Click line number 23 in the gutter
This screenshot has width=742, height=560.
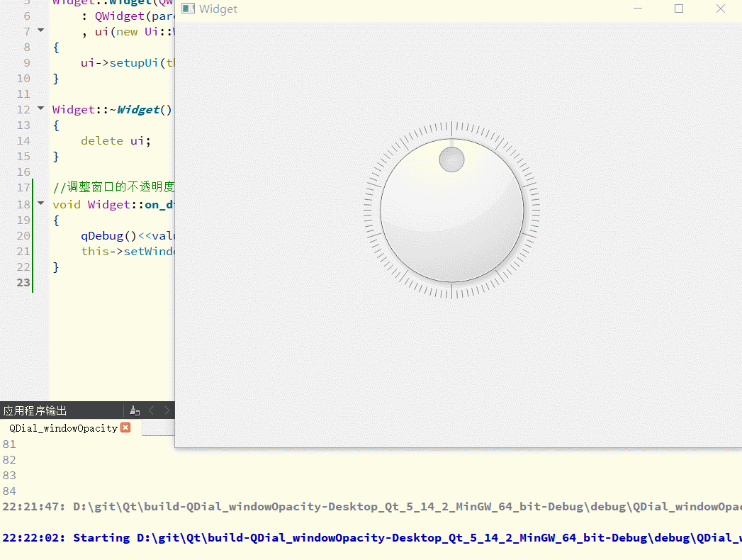[23, 282]
